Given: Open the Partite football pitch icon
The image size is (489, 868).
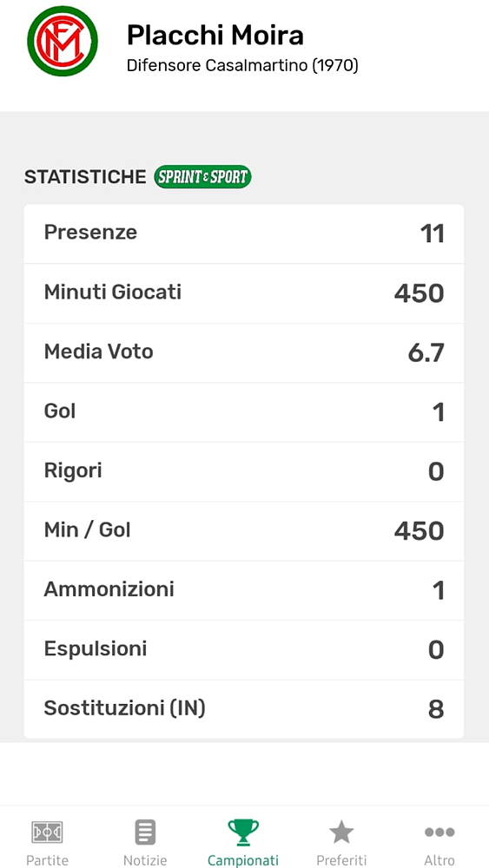Looking at the screenshot, I should [x=47, y=832].
